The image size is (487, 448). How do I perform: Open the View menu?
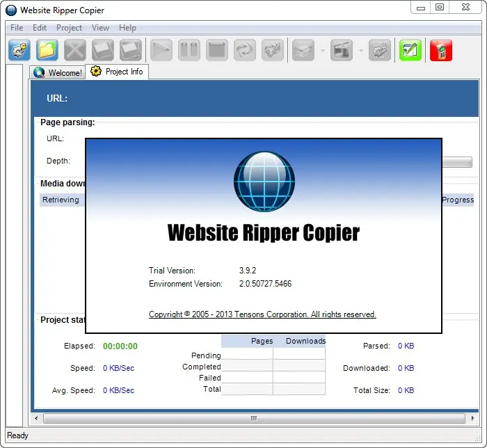(x=100, y=28)
